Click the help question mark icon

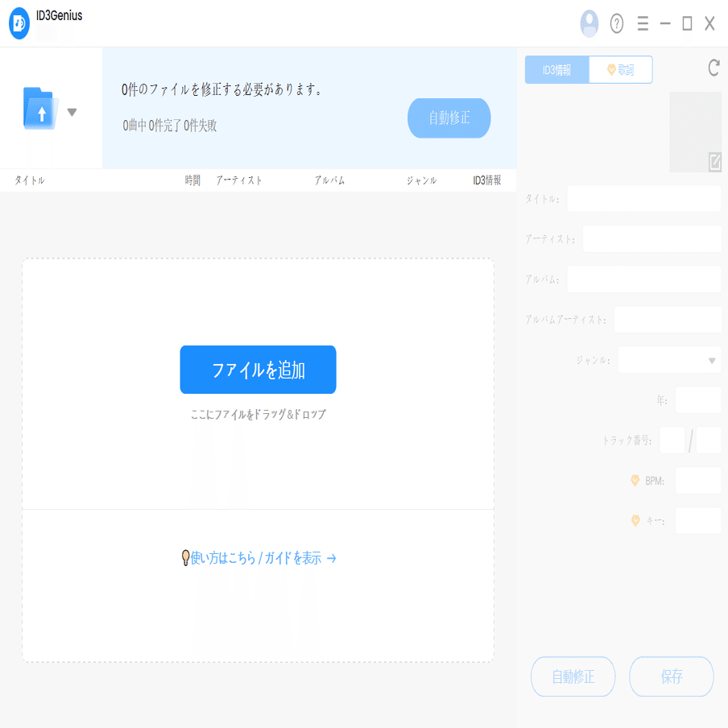tap(616, 23)
